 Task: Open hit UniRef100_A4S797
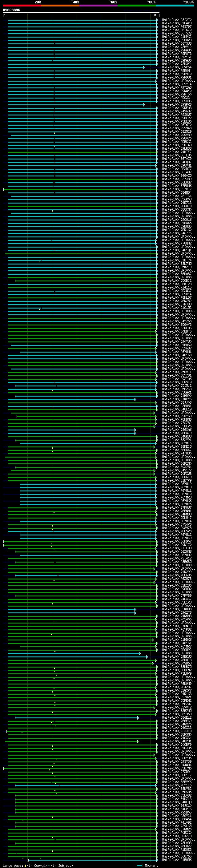(x=177, y=26)
